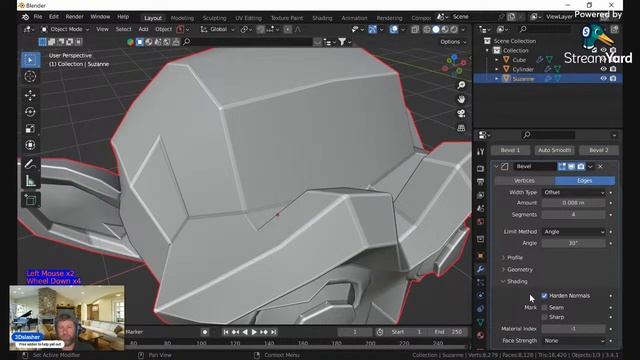640x360 pixels.
Task: Open the Face Strength None dropdown
Action: pyautogui.click(x=573, y=340)
